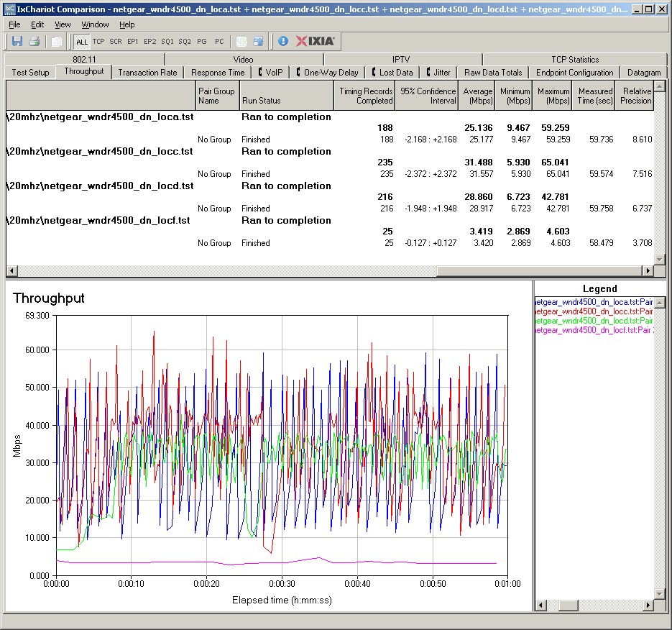Viewport: 672px width, 630px height.
Task: Click the Measured Time (sec) column header
Action: click(x=594, y=96)
